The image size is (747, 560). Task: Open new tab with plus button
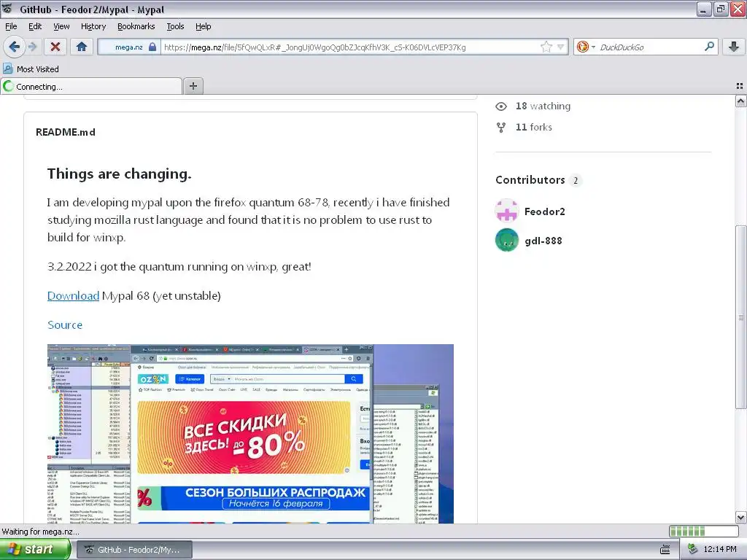pos(193,86)
